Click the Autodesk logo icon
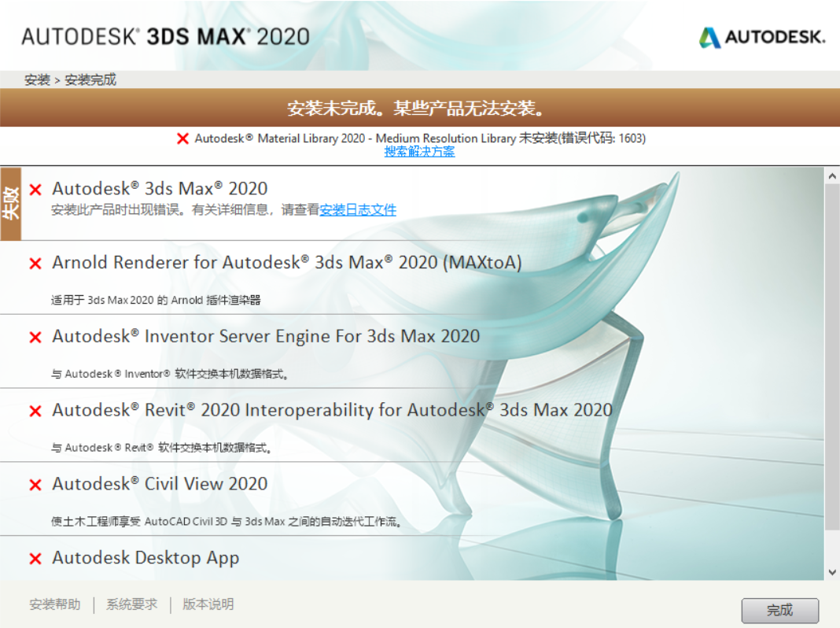Viewport: 840px width, 628px height. (x=709, y=38)
